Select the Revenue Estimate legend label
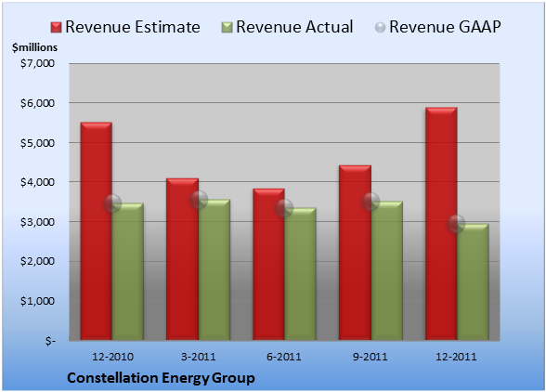 (x=133, y=27)
